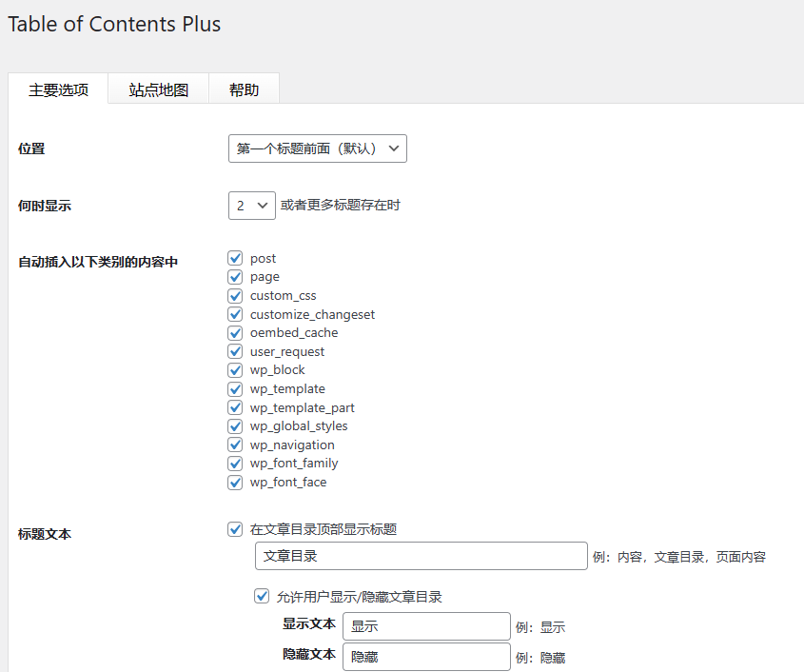Click the 自动插入以下类别的内容中 label

click(x=98, y=262)
